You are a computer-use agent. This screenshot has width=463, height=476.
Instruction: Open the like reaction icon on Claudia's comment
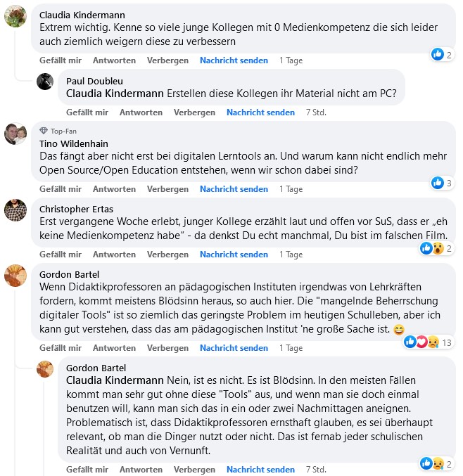[438, 54]
